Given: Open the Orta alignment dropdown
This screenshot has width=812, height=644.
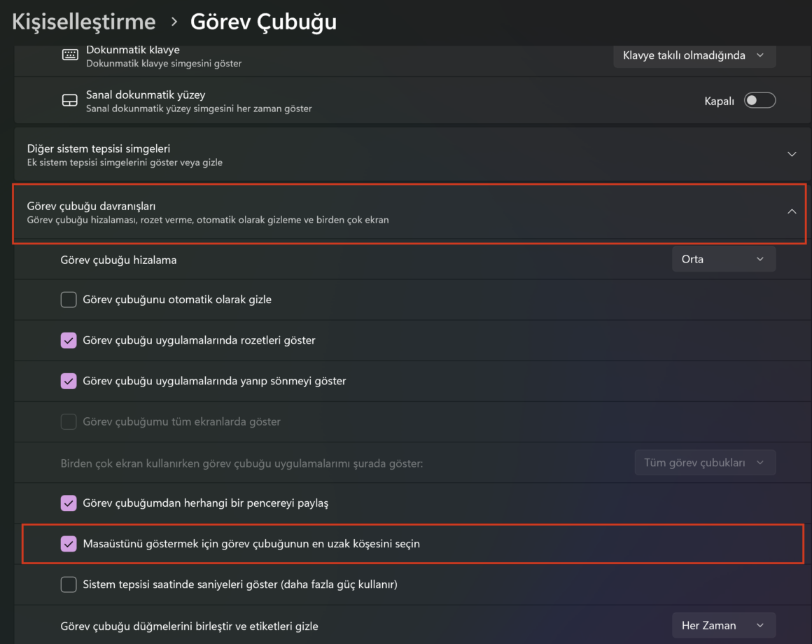Looking at the screenshot, I should 723,260.
